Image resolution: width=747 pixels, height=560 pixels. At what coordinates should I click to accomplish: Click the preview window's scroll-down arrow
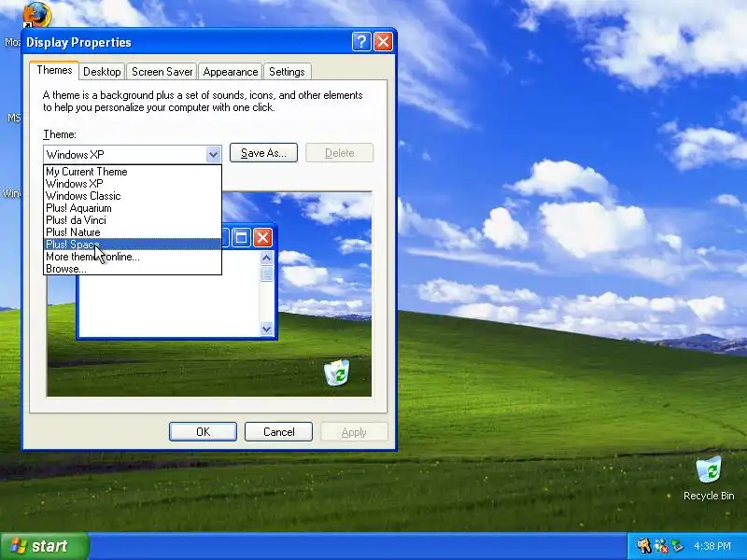tap(267, 329)
